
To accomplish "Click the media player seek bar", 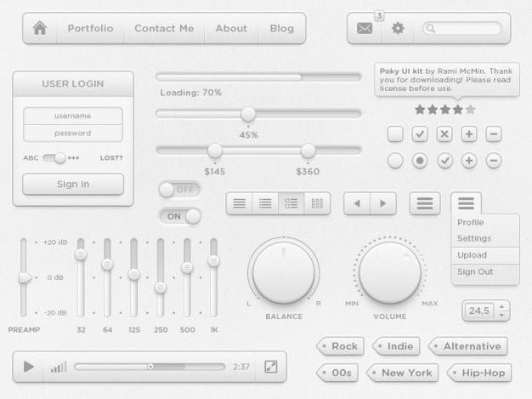I will tap(150, 367).
